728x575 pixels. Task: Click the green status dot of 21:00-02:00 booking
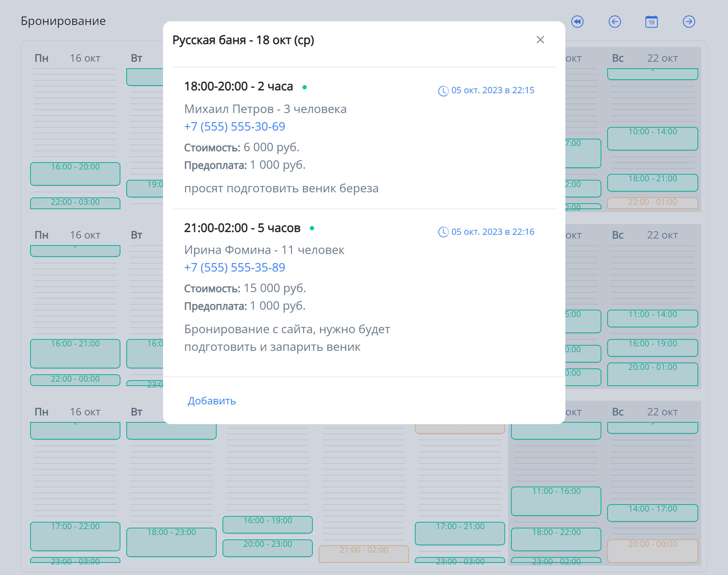coord(312,228)
